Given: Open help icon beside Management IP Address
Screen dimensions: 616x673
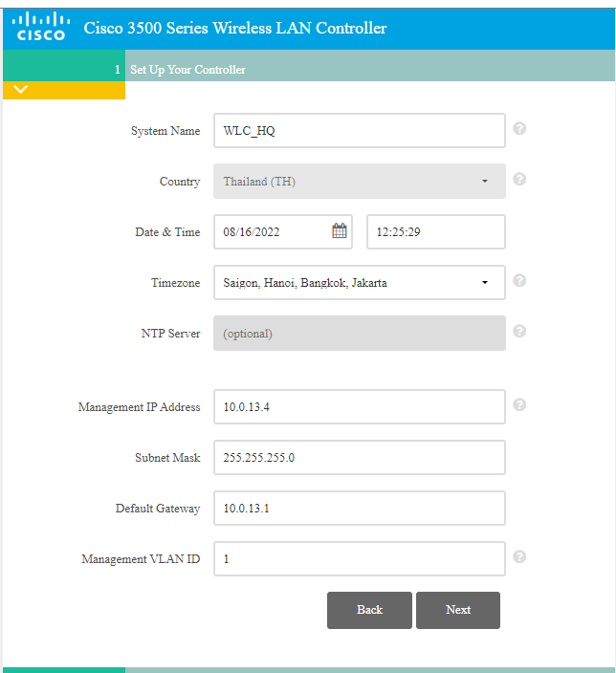Looking at the screenshot, I should [519, 404].
